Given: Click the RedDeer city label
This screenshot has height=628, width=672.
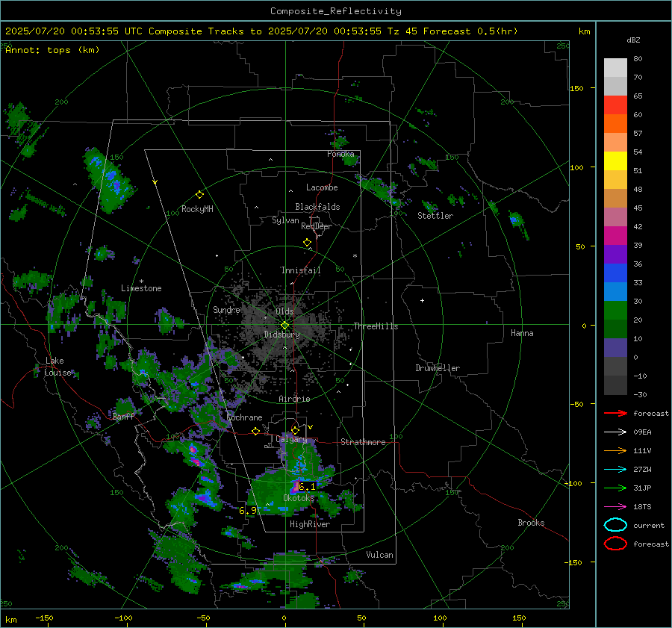Looking at the screenshot, I should (x=317, y=226).
